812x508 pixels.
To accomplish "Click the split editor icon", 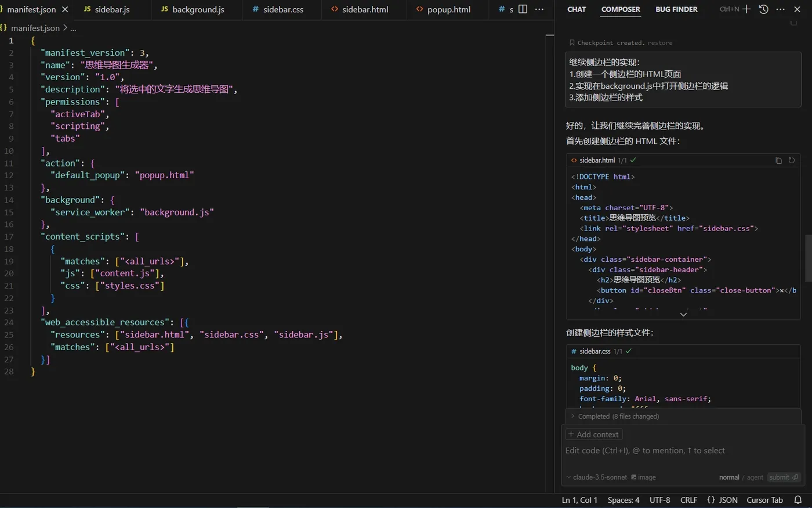I will point(523,9).
